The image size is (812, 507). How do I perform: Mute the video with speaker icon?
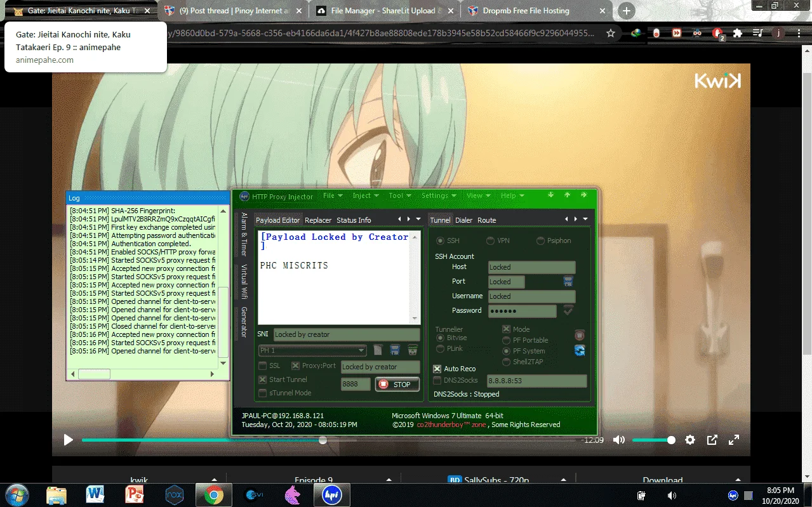(619, 440)
